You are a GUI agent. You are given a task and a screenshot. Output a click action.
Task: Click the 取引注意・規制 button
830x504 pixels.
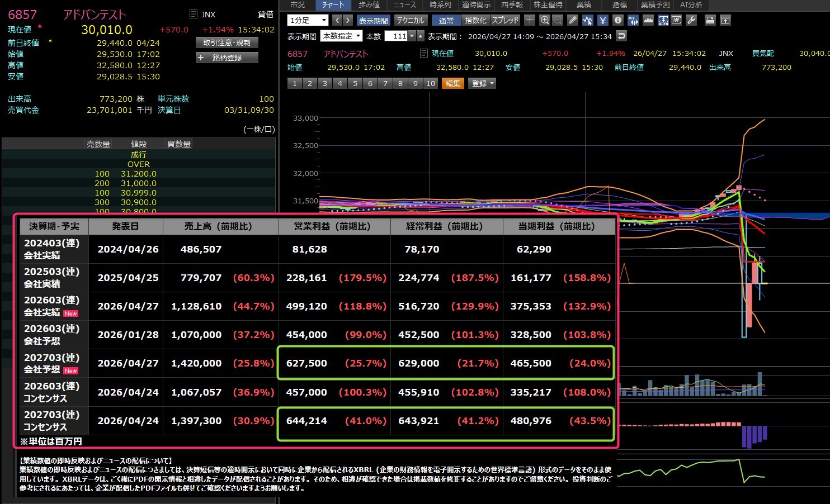pyautogui.click(x=227, y=42)
